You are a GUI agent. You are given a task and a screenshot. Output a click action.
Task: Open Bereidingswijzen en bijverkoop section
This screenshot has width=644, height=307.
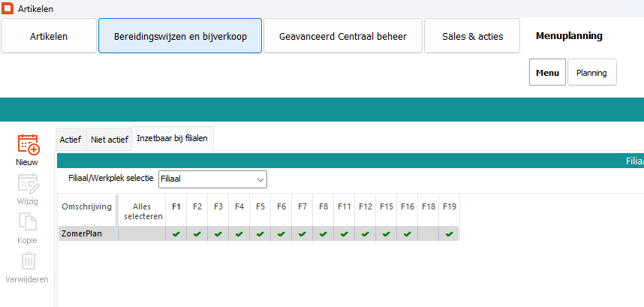[180, 36]
